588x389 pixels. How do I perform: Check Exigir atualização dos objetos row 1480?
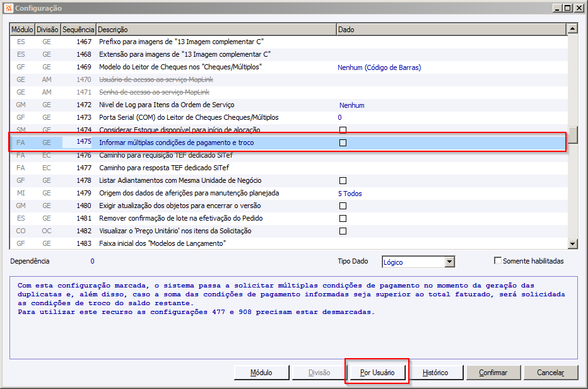[x=343, y=206]
